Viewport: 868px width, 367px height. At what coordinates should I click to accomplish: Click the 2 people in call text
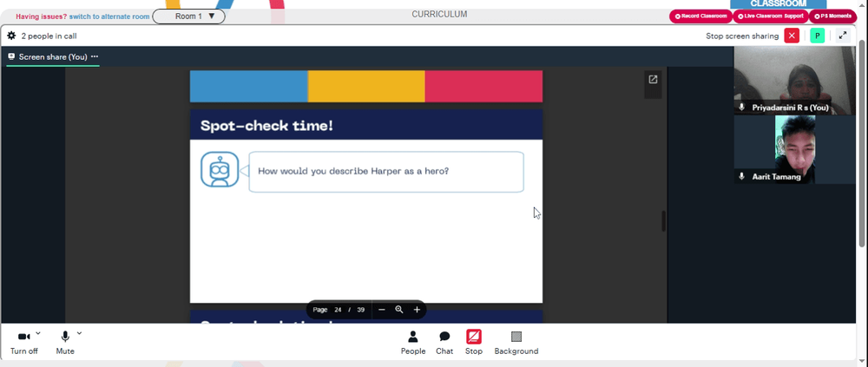pyautogui.click(x=49, y=36)
